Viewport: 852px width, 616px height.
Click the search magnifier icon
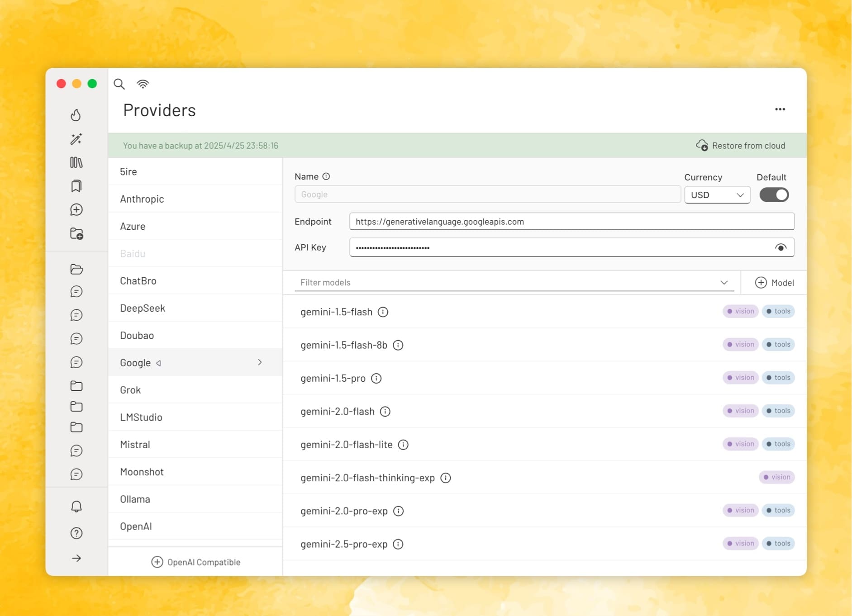coord(119,84)
